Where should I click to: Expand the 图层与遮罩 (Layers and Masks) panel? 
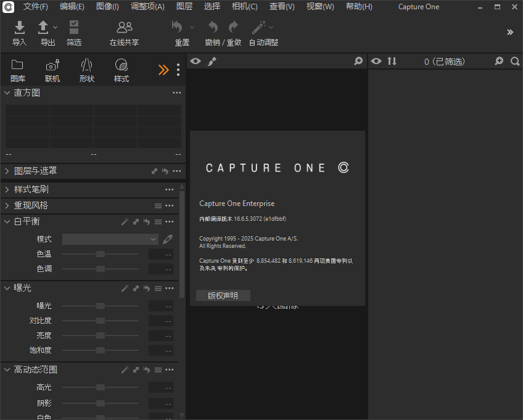6,171
